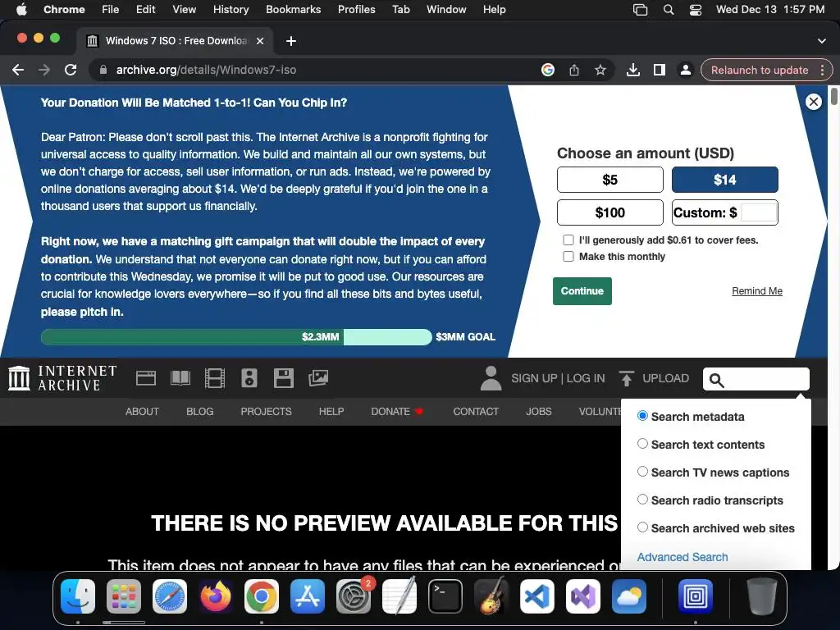Open the ABOUT page
The height and width of the screenshot is (630, 840).
click(x=142, y=412)
